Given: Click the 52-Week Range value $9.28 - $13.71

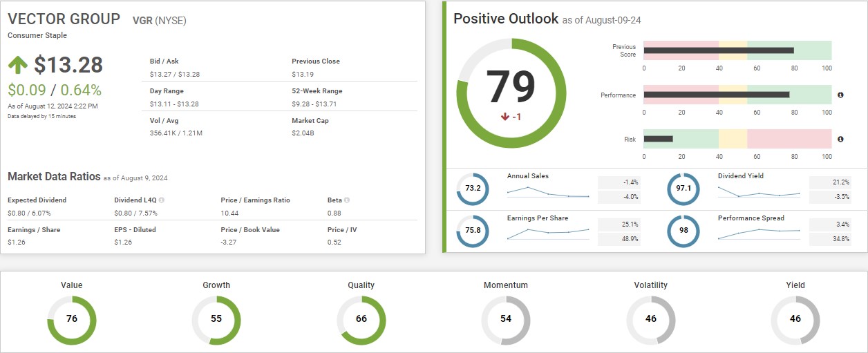Looking at the screenshot, I should [315, 104].
